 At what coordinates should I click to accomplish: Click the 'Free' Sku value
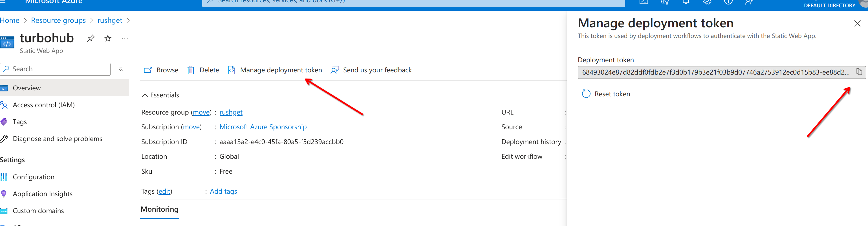(226, 171)
